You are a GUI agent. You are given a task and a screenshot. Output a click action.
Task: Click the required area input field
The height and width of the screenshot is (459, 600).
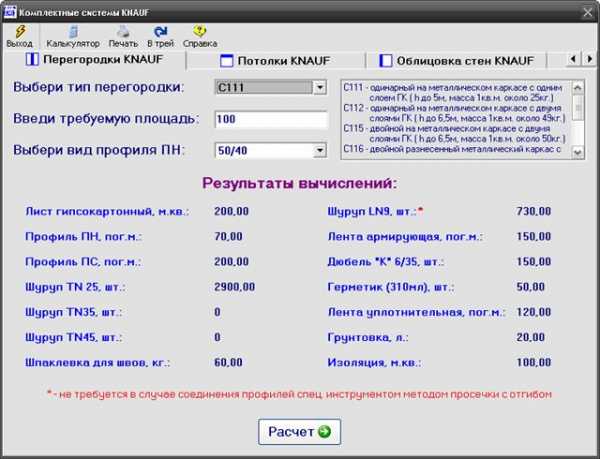tap(271, 119)
